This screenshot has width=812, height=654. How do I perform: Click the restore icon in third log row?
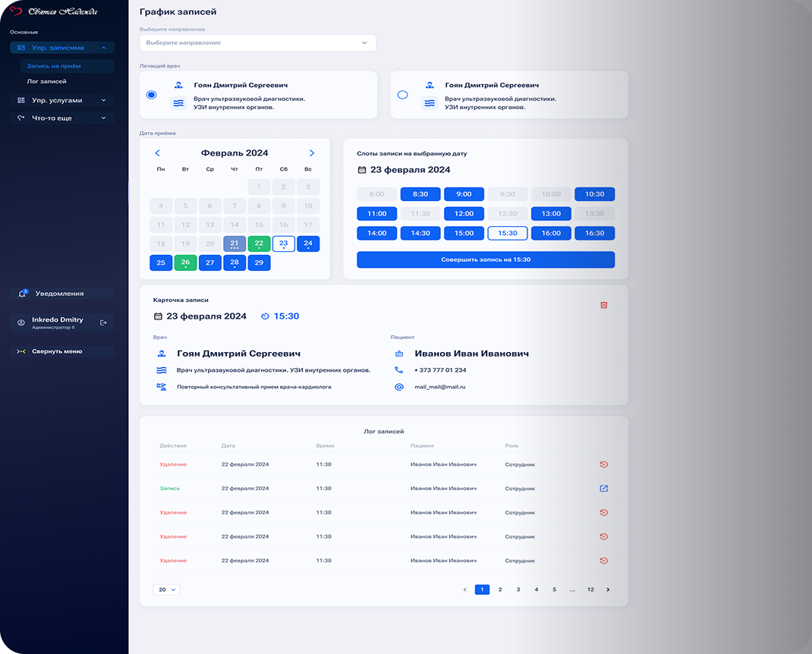(x=604, y=513)
